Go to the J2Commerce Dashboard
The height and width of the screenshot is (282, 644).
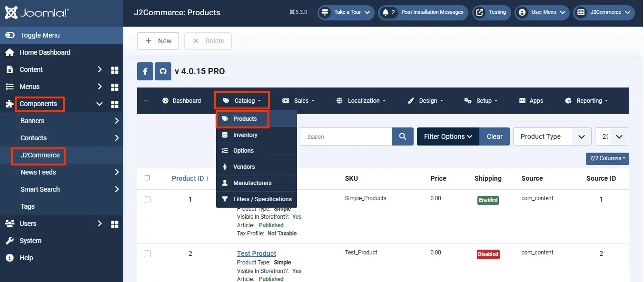point(181,101)
